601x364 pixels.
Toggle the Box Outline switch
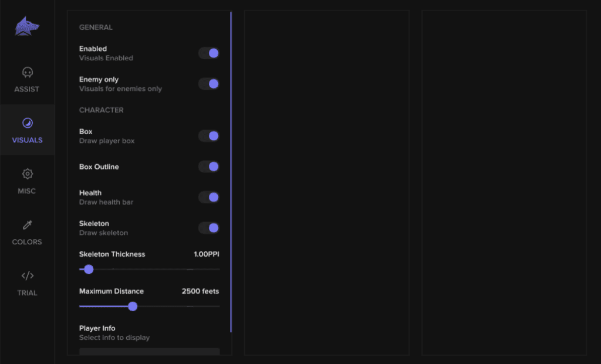[x=208, y=166]
